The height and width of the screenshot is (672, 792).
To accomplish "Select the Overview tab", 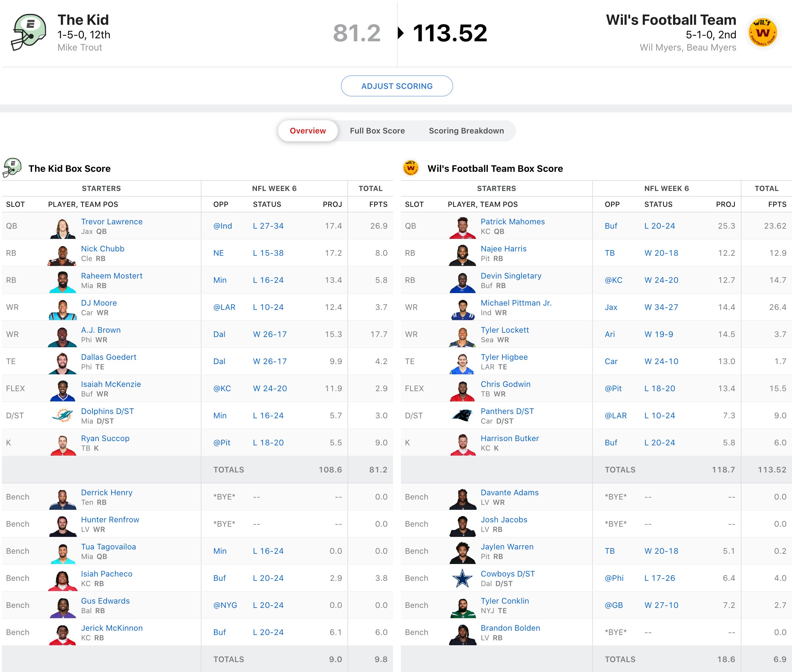I will (308, 131).
